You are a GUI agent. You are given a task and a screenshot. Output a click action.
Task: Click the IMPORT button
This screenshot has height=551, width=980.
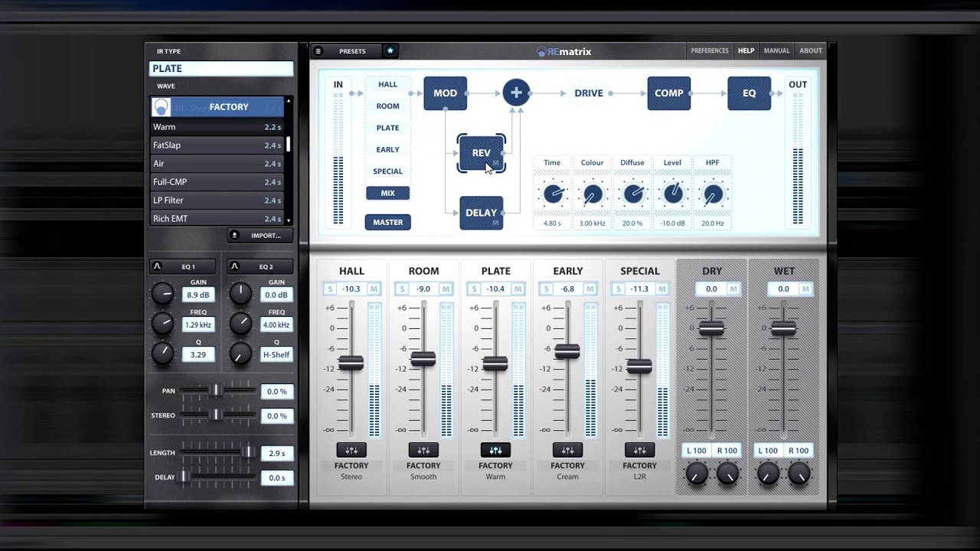(260, 235)
